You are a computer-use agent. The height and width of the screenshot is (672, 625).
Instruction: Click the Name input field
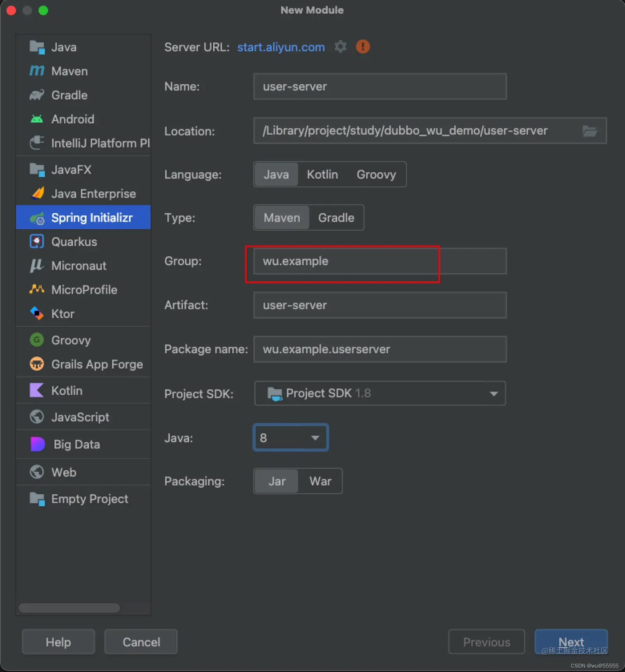380,86
